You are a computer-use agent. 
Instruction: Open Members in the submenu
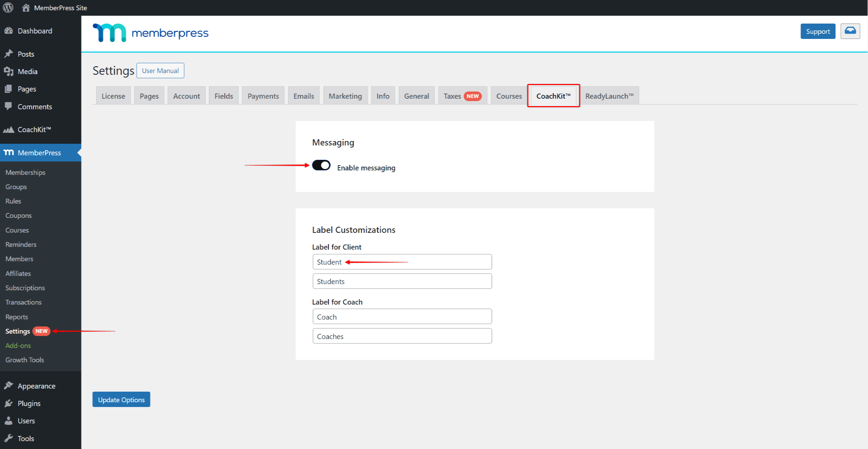coord(19,259)
